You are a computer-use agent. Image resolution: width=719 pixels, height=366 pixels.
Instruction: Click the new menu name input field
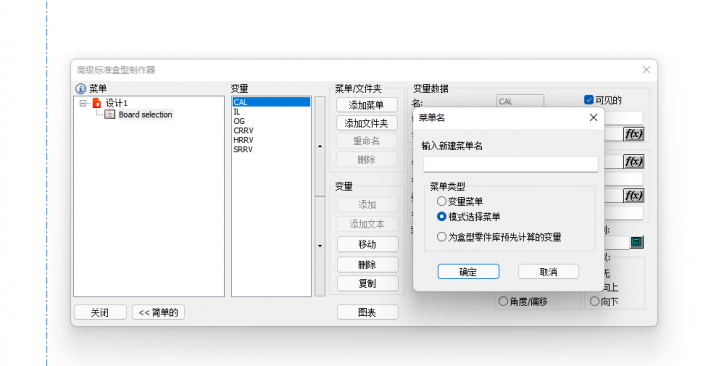(510, 164)
